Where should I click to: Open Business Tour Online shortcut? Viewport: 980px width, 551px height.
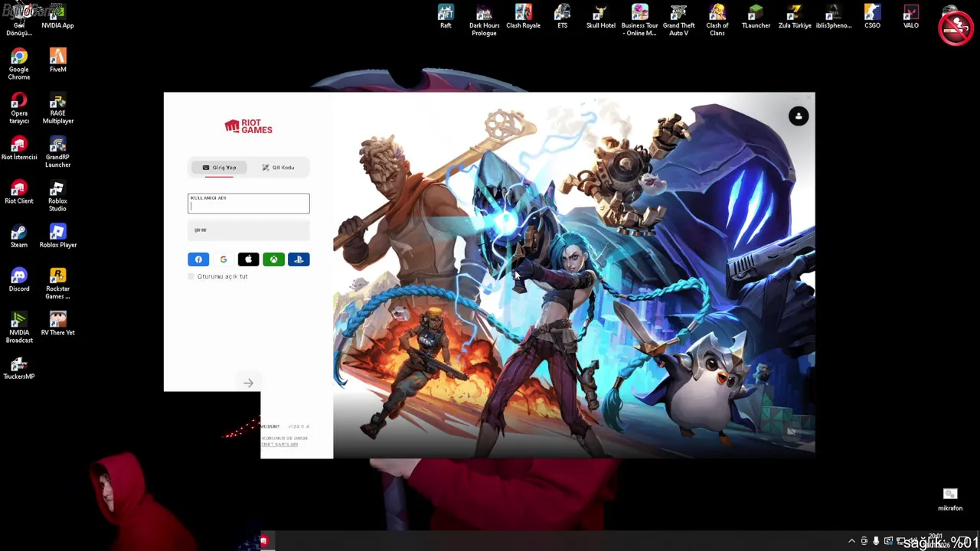pos(639,21)
